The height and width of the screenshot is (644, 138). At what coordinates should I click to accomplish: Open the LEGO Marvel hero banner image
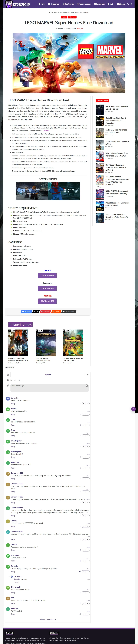click(x=69, y=63)
